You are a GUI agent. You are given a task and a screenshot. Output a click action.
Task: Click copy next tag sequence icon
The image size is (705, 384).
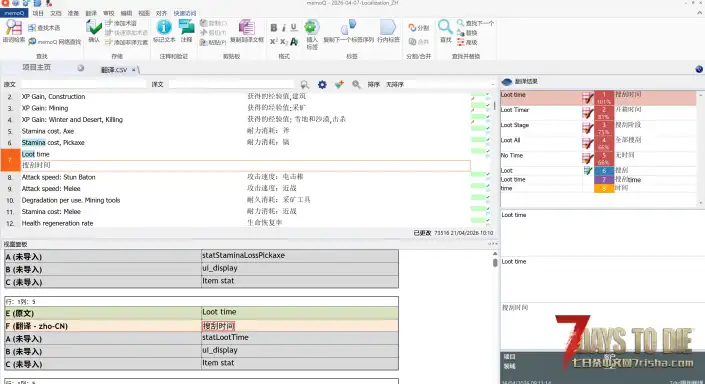click(x=348, y=27)
